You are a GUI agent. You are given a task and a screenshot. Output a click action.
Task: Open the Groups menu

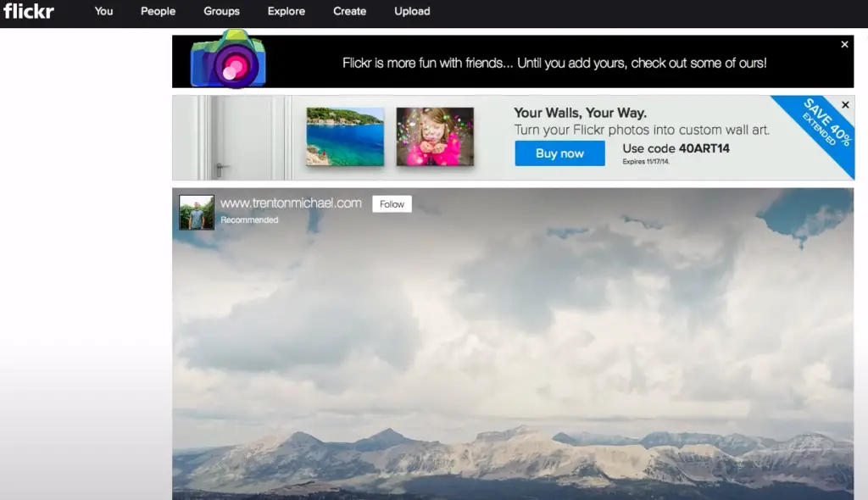(221, 11)
